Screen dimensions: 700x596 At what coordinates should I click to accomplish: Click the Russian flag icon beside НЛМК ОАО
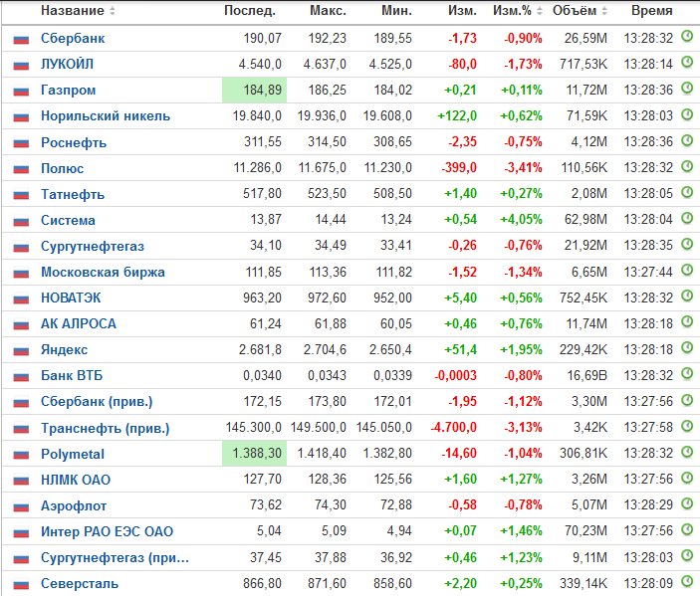(21, 481)
